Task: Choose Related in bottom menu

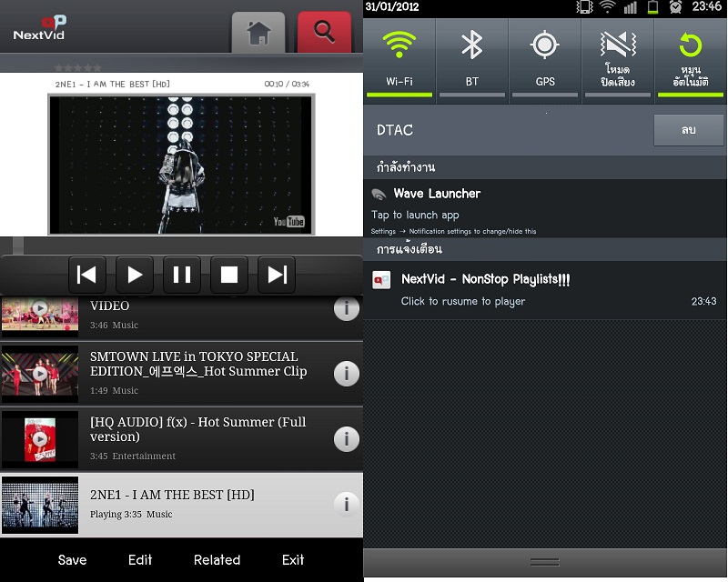Action: coord(217,560)
